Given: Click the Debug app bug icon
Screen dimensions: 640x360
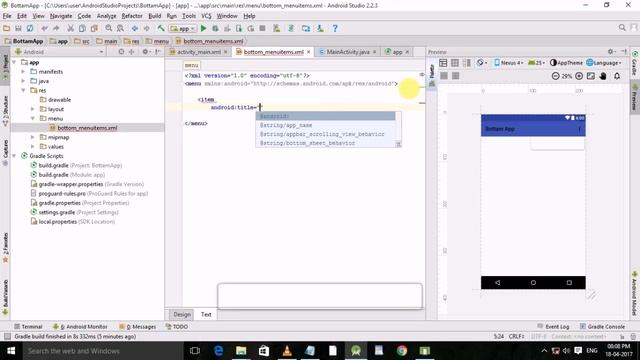Looking at the screenshot, I should (215, 29).
